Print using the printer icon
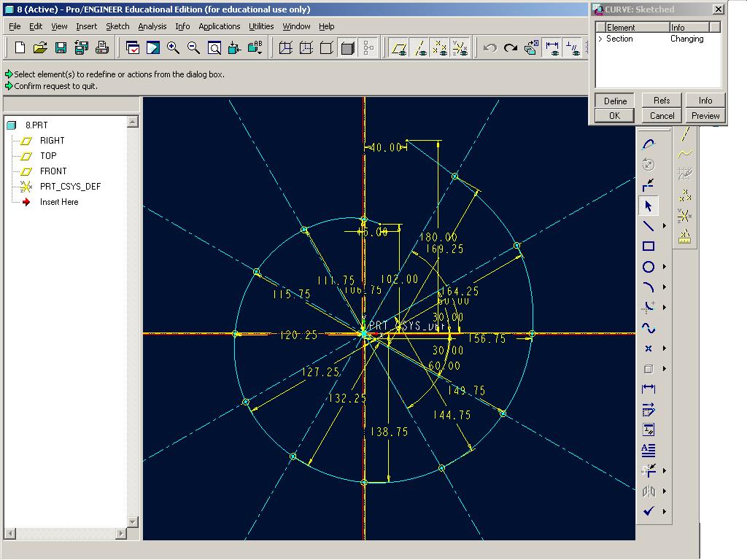The width and height of the screenshot is (747, 560). (x=101, y=47)
